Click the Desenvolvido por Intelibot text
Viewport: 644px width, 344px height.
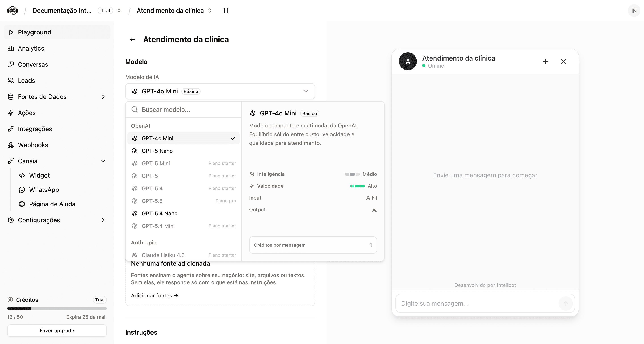[485, 285]
